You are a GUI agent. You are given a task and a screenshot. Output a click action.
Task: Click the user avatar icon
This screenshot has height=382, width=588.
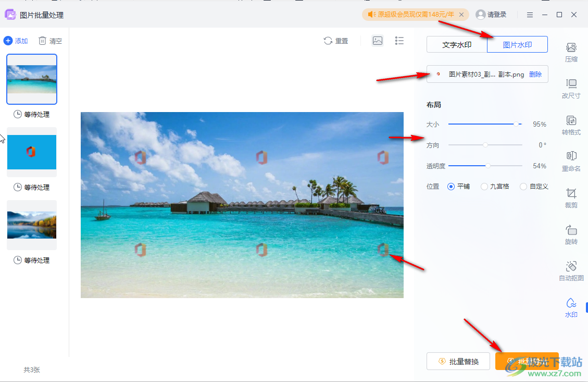click(480, 15)
